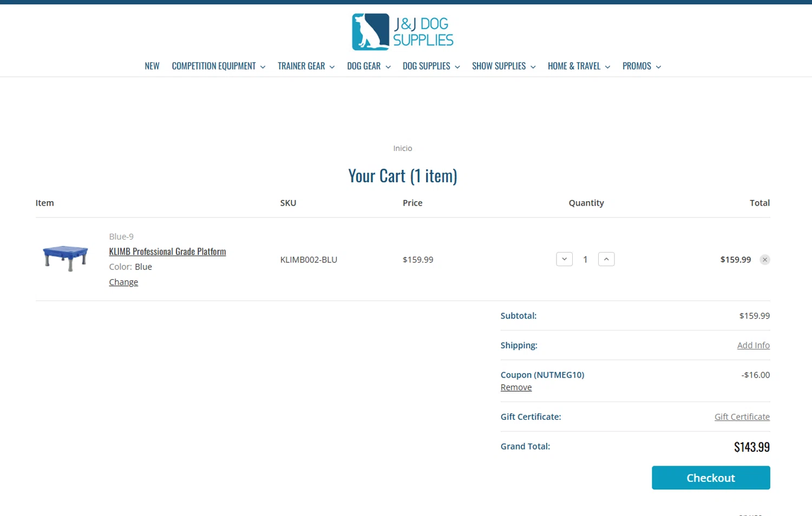Viewport: 812px width, 516px height.
Task: Click the -$16.00 coupon discount
Action: [x=755, y=375]
